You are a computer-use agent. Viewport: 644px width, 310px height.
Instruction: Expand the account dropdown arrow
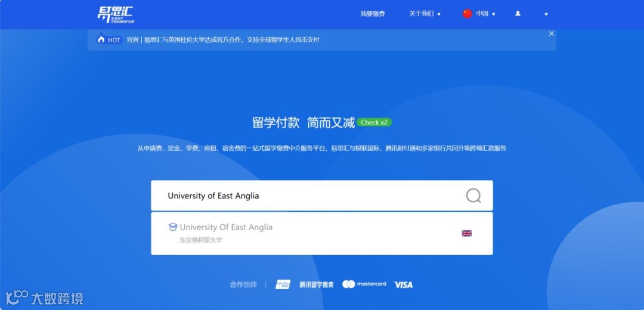coord(546,14)
